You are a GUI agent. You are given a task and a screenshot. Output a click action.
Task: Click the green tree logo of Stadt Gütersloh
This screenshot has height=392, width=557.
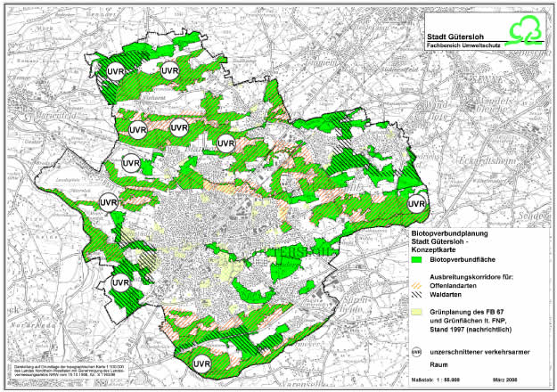tap(522, 29)
